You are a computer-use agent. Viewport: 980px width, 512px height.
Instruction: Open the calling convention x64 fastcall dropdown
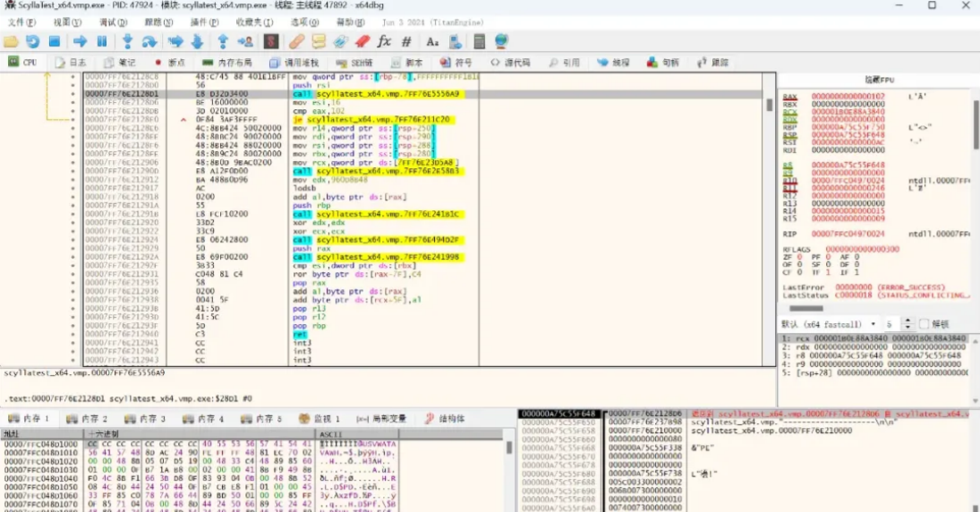(829, 324)
